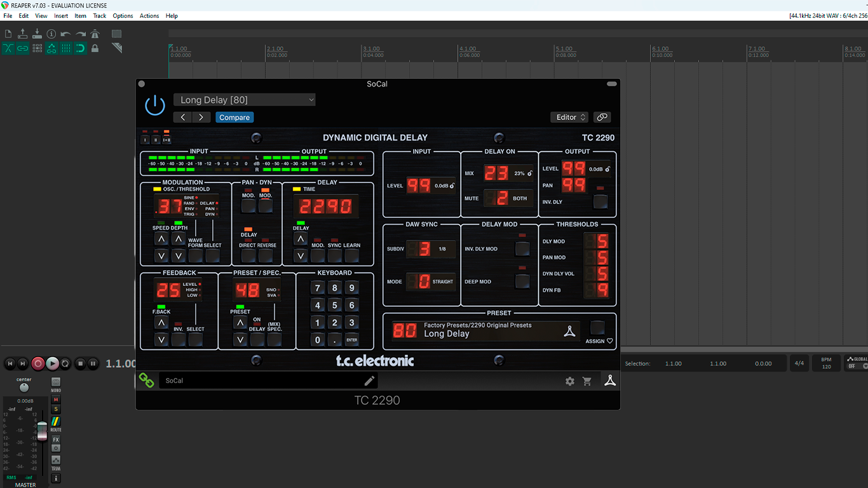This screenshot has height=488, width=868.
Task: Toggle ripple editing grid icon
Action: pos(37,48)
